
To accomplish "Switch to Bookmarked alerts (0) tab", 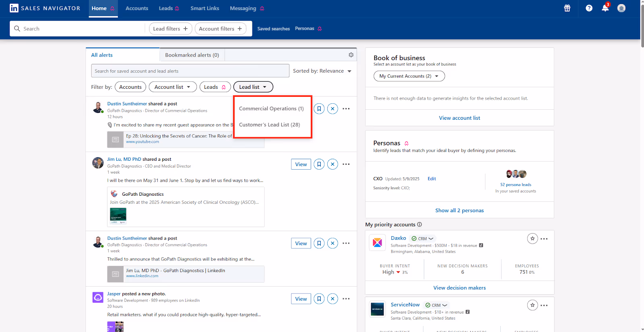I will [192, 55].
